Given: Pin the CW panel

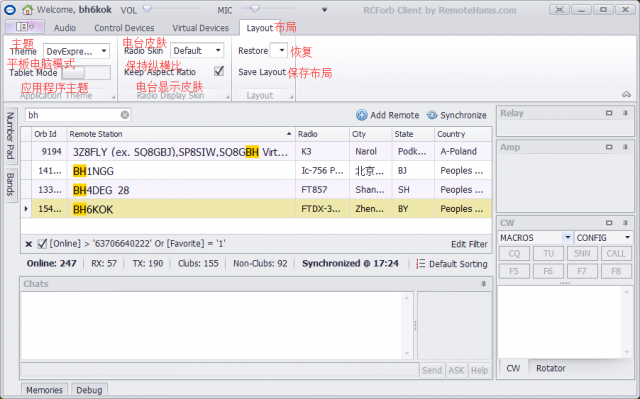Looking at the screenshot, I should pos(625,223).
